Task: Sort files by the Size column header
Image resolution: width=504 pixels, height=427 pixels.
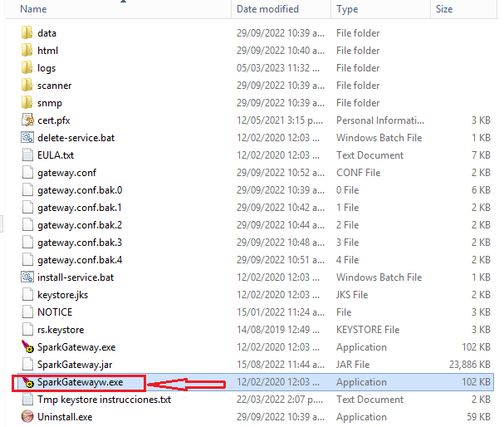Action: (x=444, y=9)
